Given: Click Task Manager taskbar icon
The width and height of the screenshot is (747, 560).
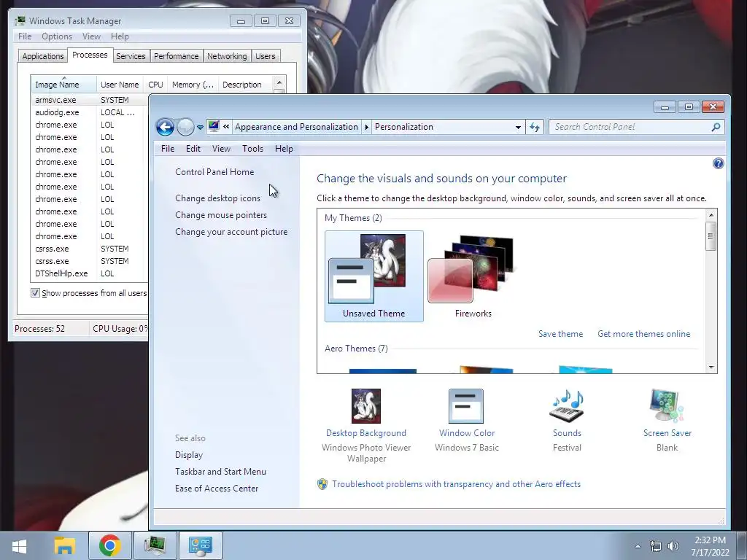Looking at the screenshot, I should coord(155,545).
